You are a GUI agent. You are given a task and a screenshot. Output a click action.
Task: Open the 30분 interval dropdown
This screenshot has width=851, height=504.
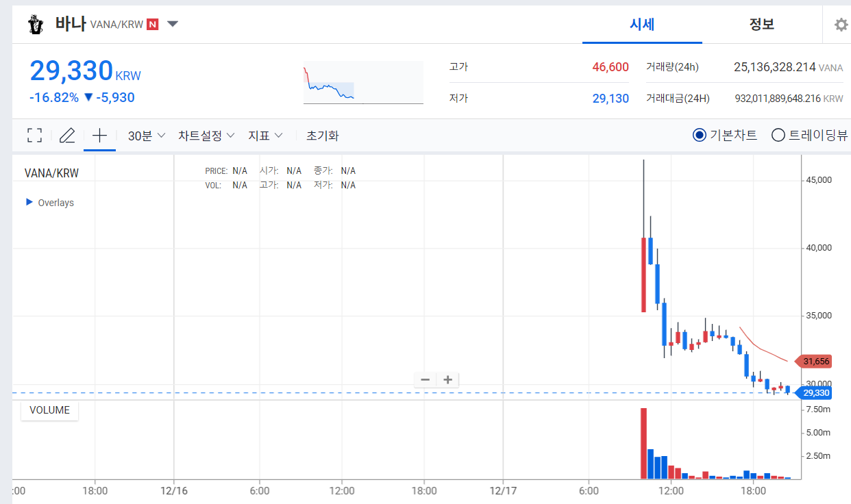point(147,136)
